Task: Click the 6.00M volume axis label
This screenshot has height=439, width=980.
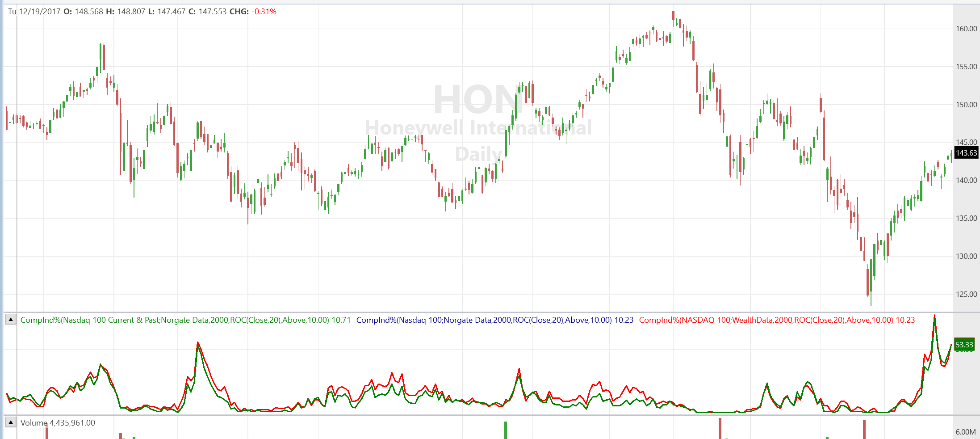Action: (966, 432)
